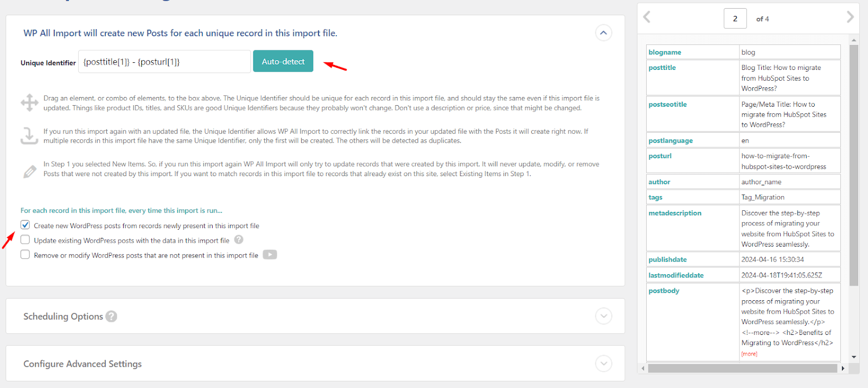Go to next record arrow
This screenshot has height=388, width=868.
pos(850,17)
